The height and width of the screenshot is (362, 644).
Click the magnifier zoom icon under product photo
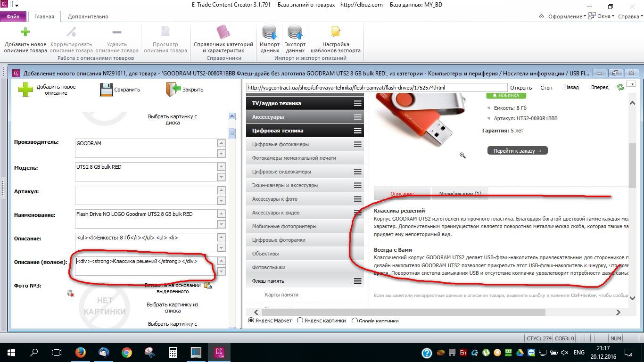462,155
